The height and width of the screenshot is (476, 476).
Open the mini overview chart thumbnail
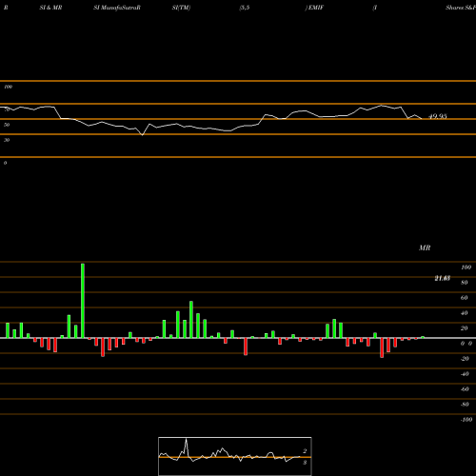pyautogui.click(x=235, y=456)
